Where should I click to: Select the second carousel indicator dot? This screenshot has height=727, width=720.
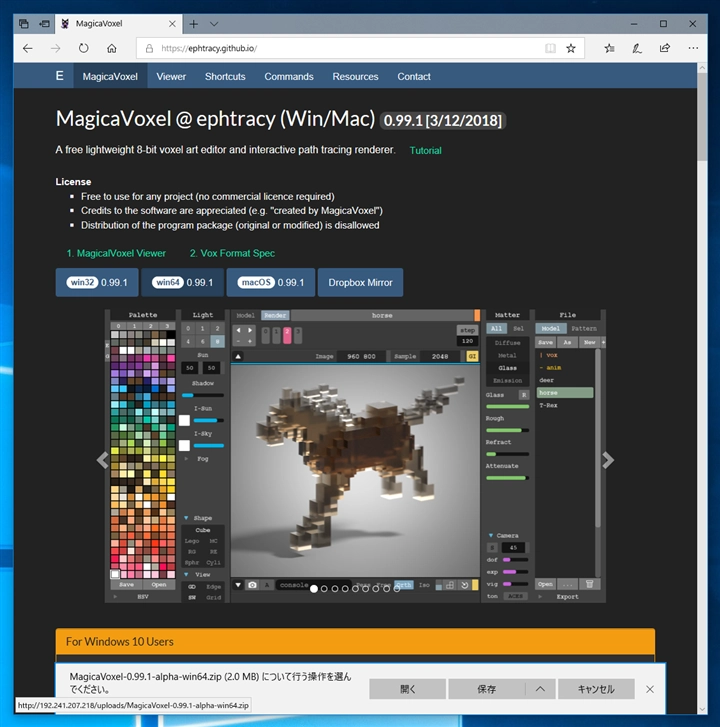[x=324, y=589]
